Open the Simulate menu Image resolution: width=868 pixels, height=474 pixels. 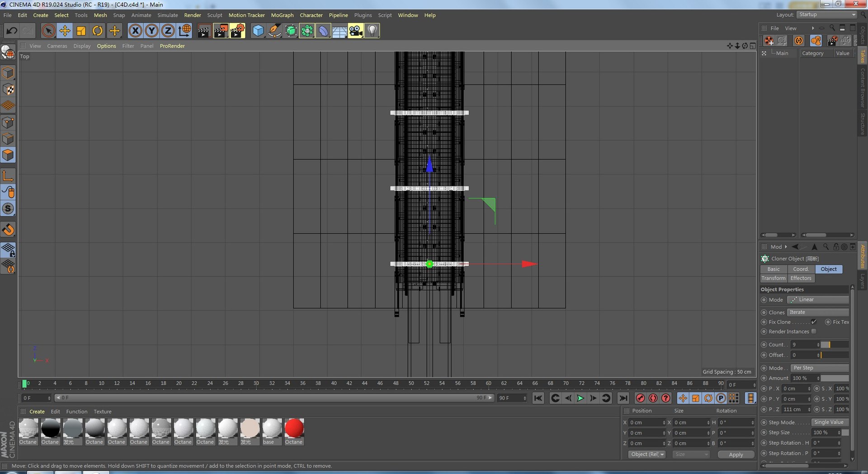click(x=168, y=15)
